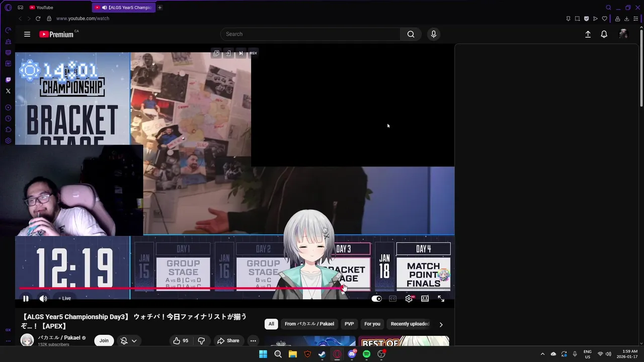Select the Recently uploaded chip
Viewport: 644px width, 362px height.
410,324
